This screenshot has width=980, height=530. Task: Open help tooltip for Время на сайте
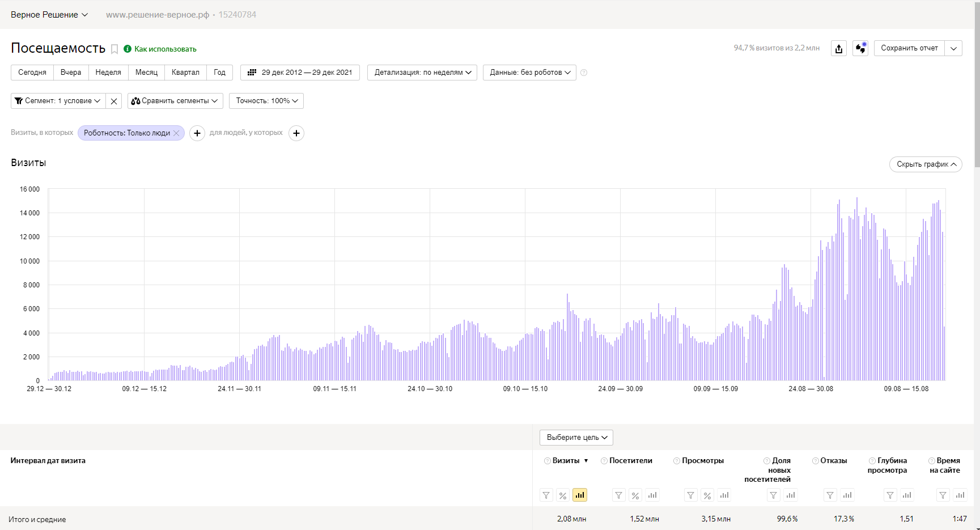[x=932, y=461]
